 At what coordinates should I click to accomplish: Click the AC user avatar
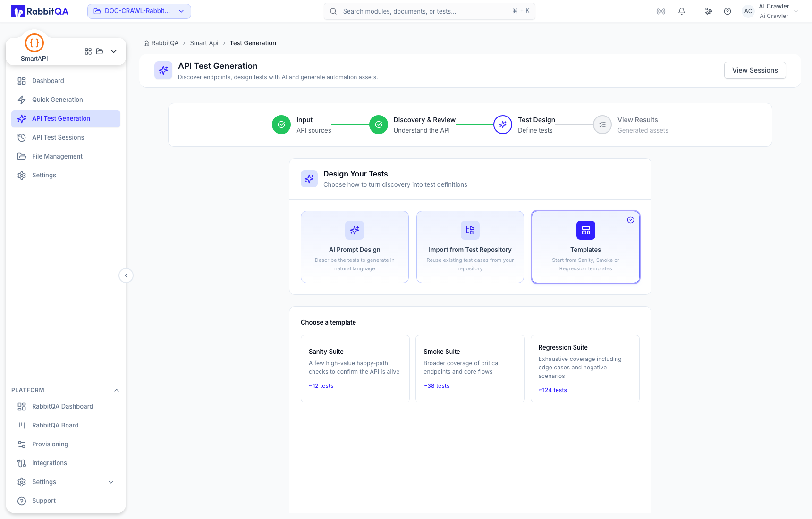(x=748, y=11)
